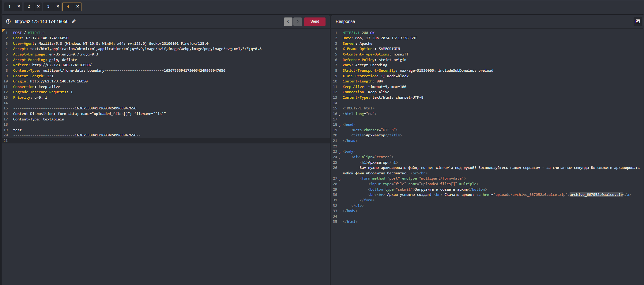Click the input type file line
Image resolution: width=644 pixels, height=285 pixels.
(423, 184)
